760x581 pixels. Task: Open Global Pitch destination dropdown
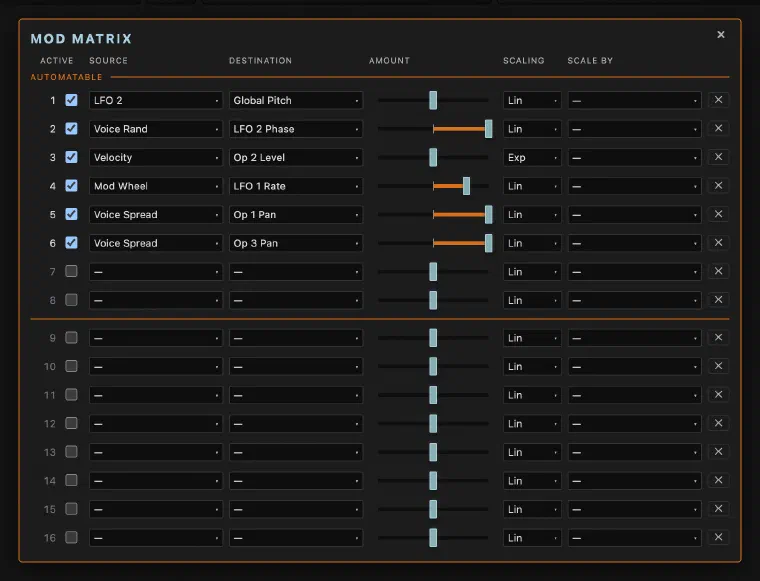coord(296,100)
